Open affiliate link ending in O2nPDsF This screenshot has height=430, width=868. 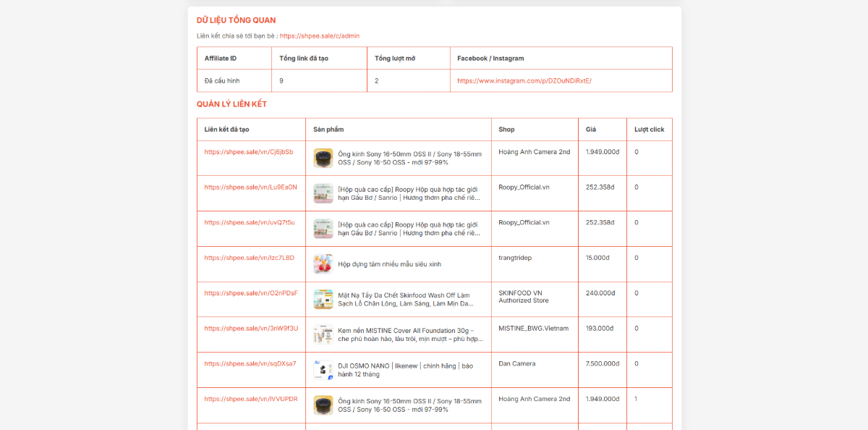tap(251, 293)
